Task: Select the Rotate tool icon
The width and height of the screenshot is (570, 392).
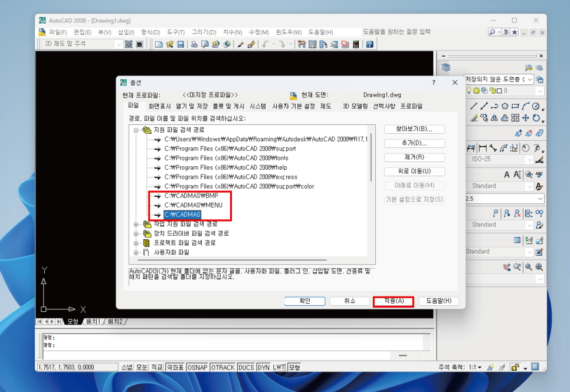Action: pos(536,118)
